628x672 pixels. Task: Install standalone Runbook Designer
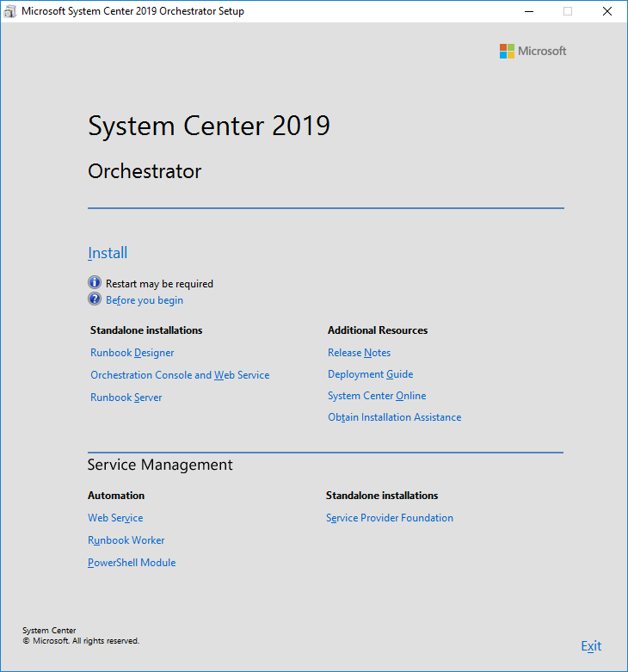coord(132,353)
